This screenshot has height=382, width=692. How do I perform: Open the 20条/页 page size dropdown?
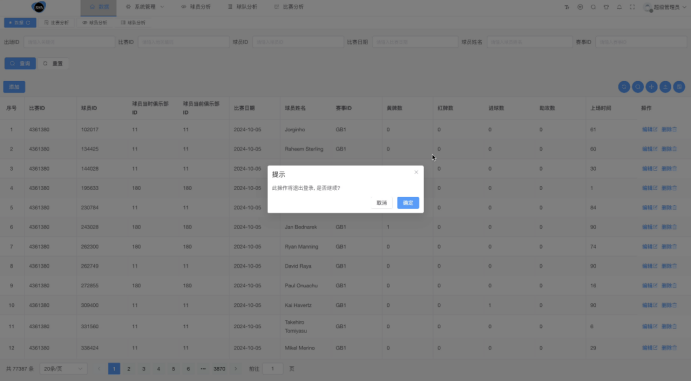63,369
